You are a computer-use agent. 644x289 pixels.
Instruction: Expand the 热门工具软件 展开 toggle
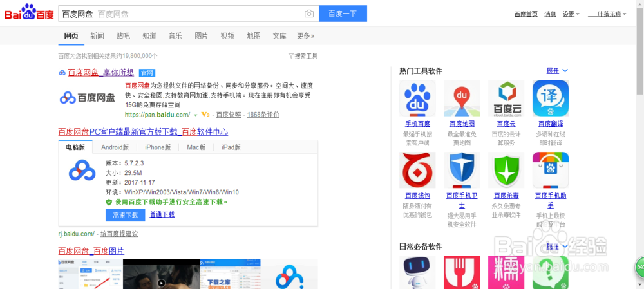click(557, 71)
